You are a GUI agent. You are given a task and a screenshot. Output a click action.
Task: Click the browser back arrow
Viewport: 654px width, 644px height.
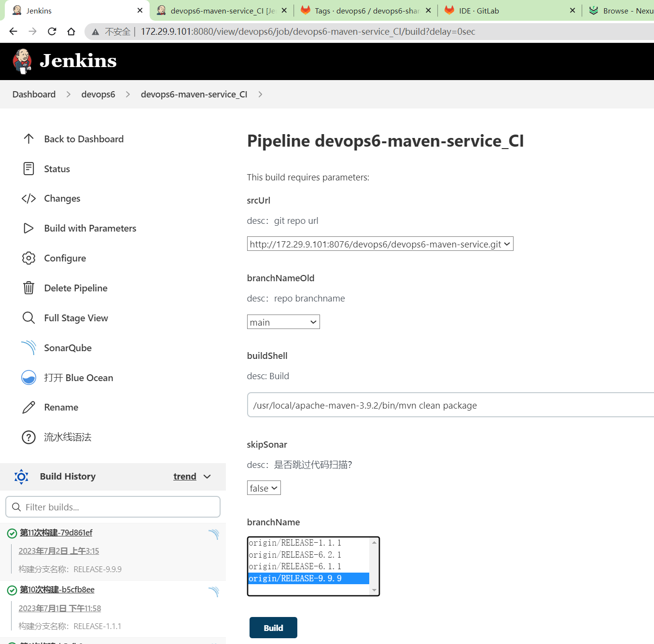point(13,31)
